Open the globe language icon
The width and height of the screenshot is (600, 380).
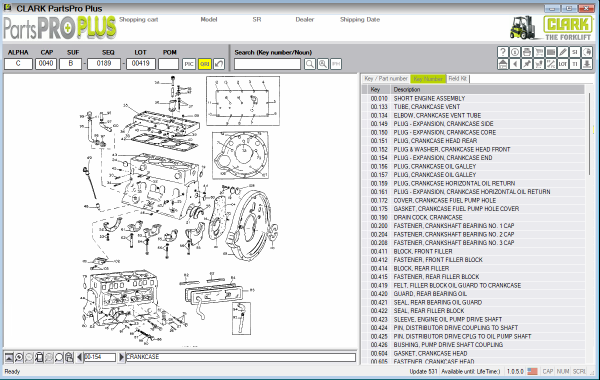(x=587, y=52)
